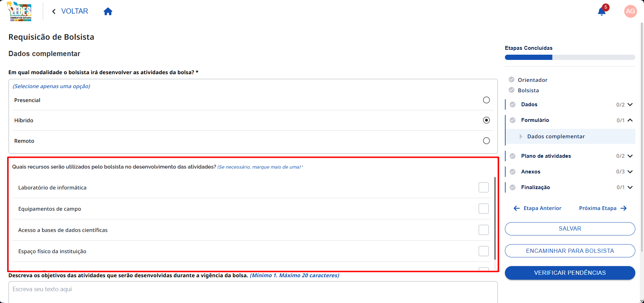
Task: Click the LEDES logo
Action: [x=20, y=11]
